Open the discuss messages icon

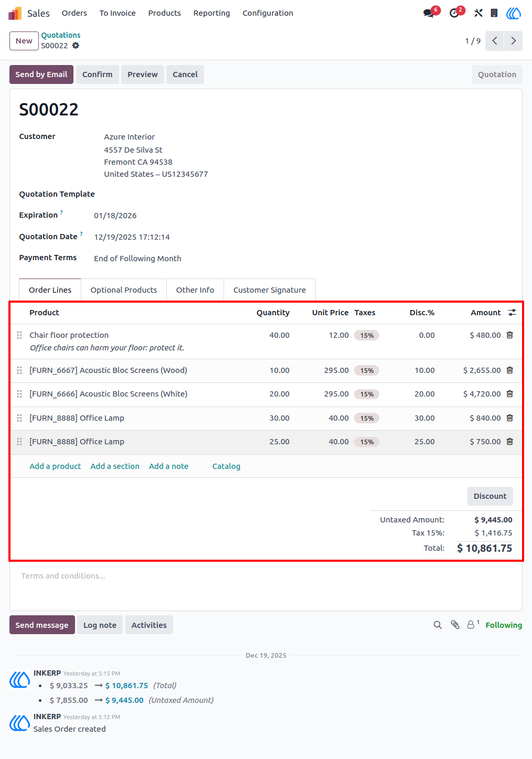(429, 13)
